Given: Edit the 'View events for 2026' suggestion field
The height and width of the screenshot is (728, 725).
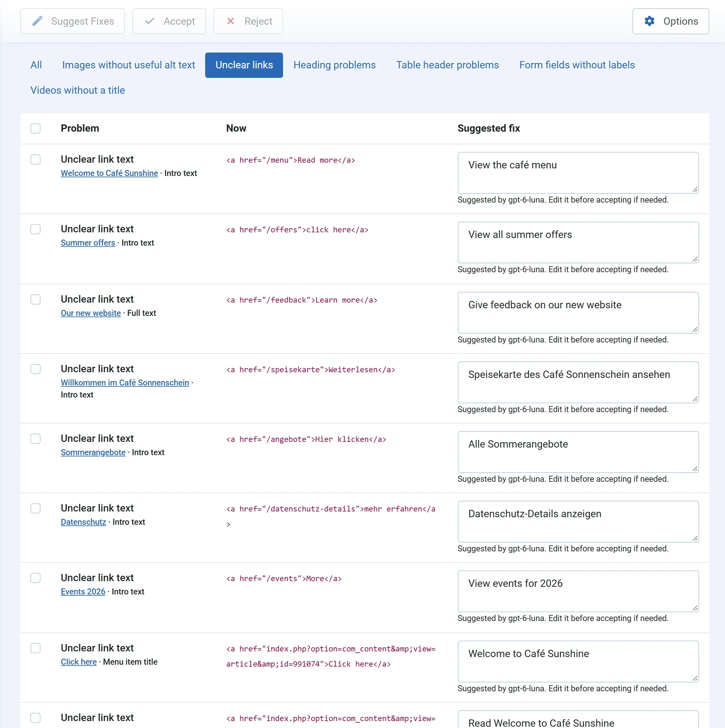Looking at the screenshot, I should point(578,592).
